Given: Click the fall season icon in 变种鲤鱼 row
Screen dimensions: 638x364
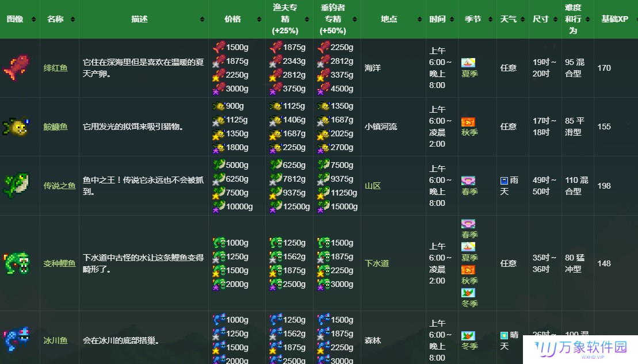Looking at the screenshot, I should coord(468,270).
